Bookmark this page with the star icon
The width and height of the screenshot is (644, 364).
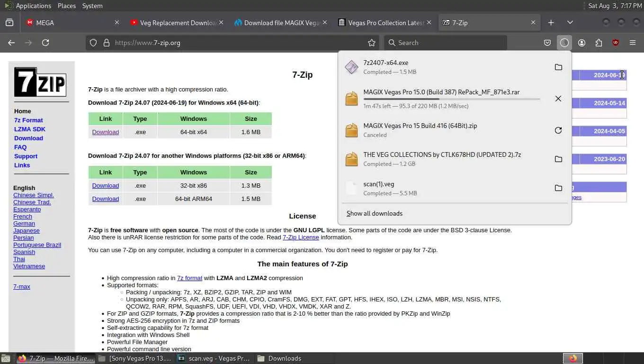[x=372, y=43]
